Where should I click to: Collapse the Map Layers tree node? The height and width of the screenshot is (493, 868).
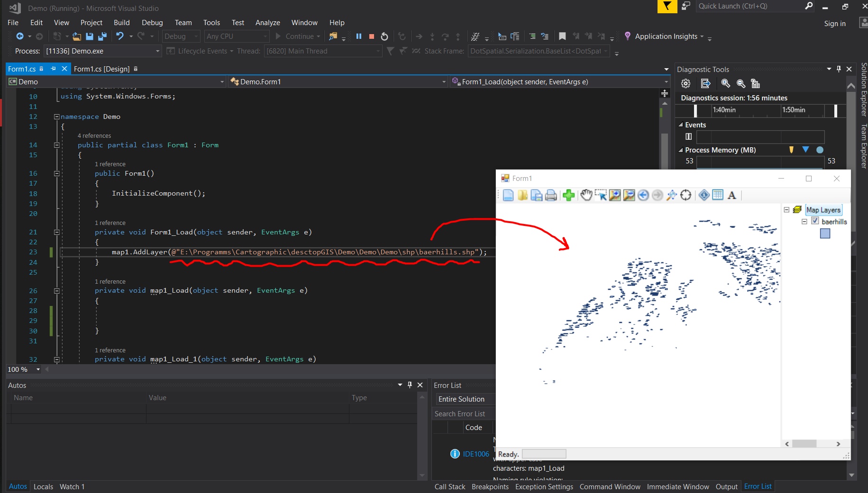(786, 210)
